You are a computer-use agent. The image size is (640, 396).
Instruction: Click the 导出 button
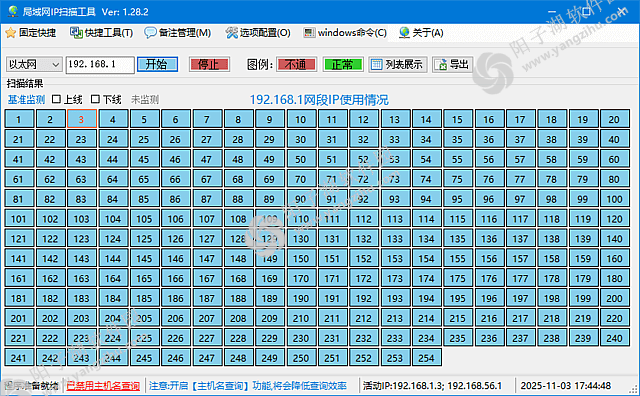coord(453,65)
